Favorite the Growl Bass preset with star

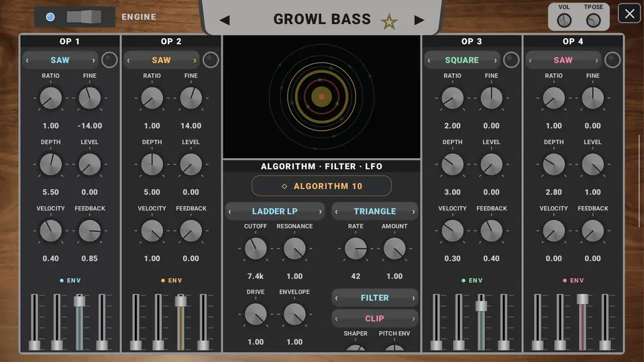[388, 21]
